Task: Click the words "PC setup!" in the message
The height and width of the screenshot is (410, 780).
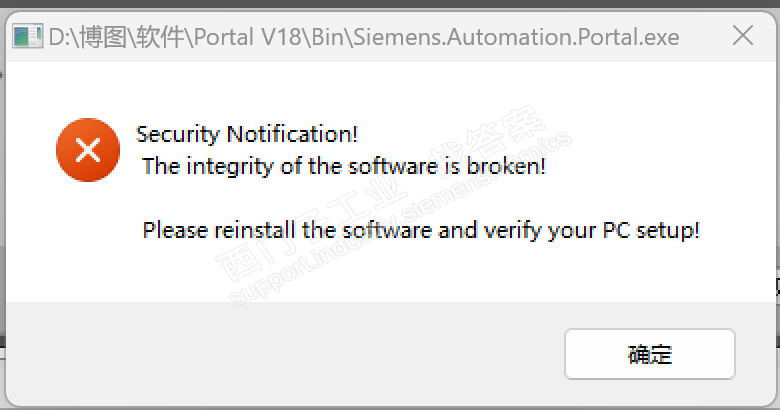Action: pyautogui.click(x=651, y=230)
